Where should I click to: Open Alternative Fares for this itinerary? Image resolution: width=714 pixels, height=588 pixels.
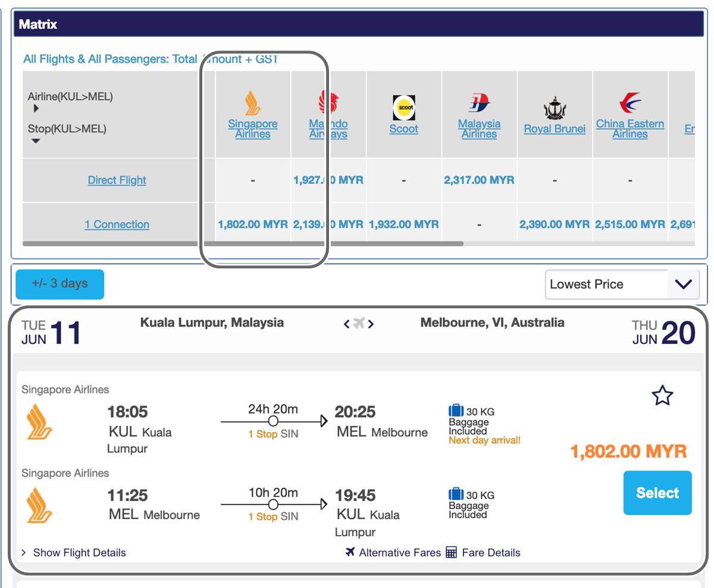(x=393, y=552)
